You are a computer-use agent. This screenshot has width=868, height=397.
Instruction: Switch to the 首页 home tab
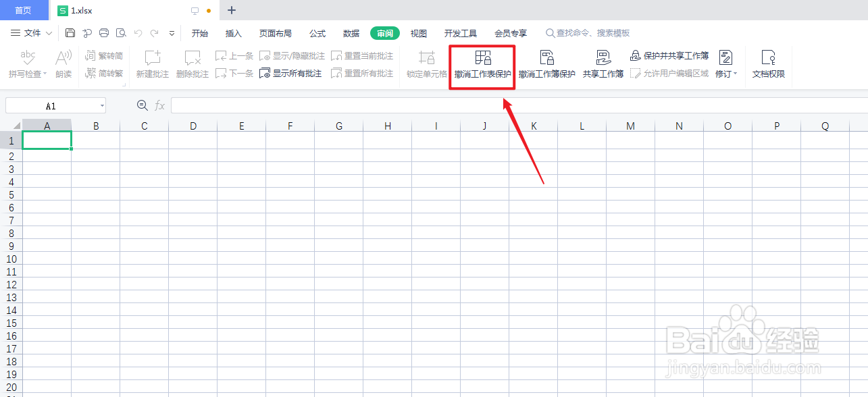pos(24,10)
